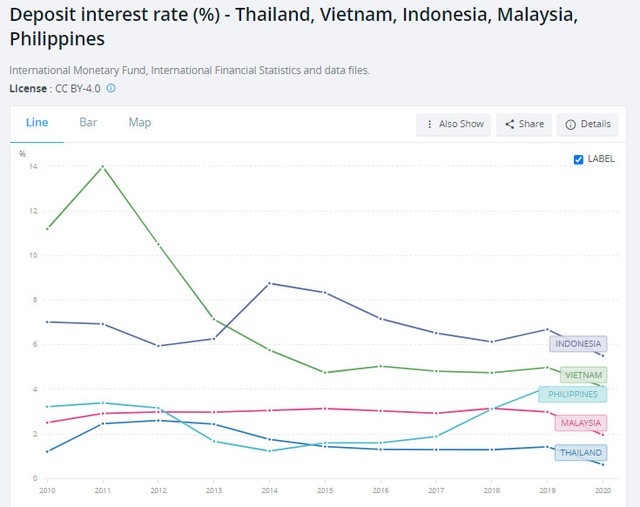The image size is (640, 507).
Task: Click the Share icon button
Action: point(523,124)
